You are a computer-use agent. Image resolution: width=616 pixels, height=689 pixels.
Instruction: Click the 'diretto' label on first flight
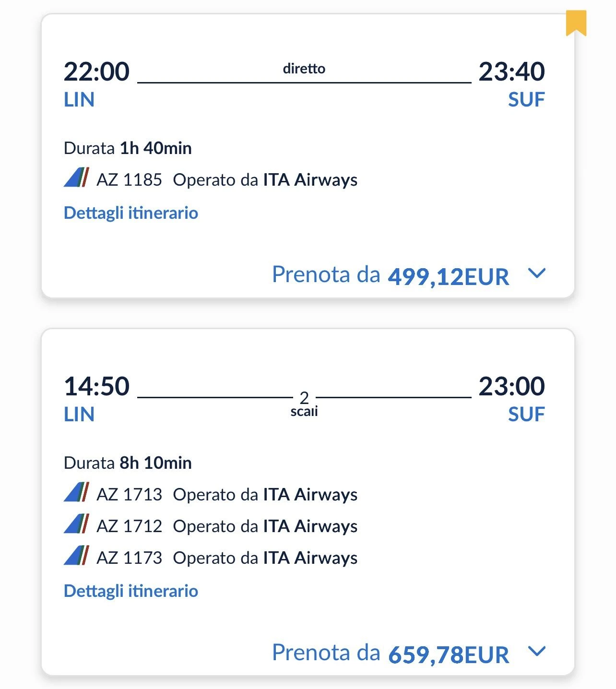(x=304, y=69)
